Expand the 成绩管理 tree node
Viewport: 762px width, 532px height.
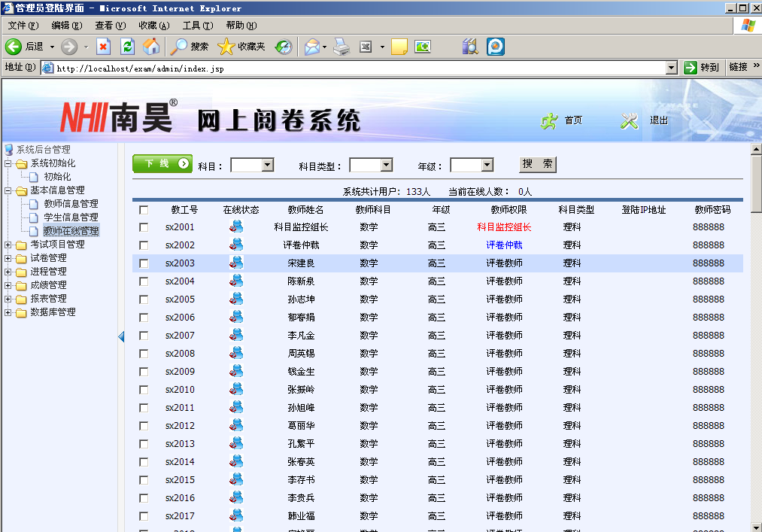point(8,285)
